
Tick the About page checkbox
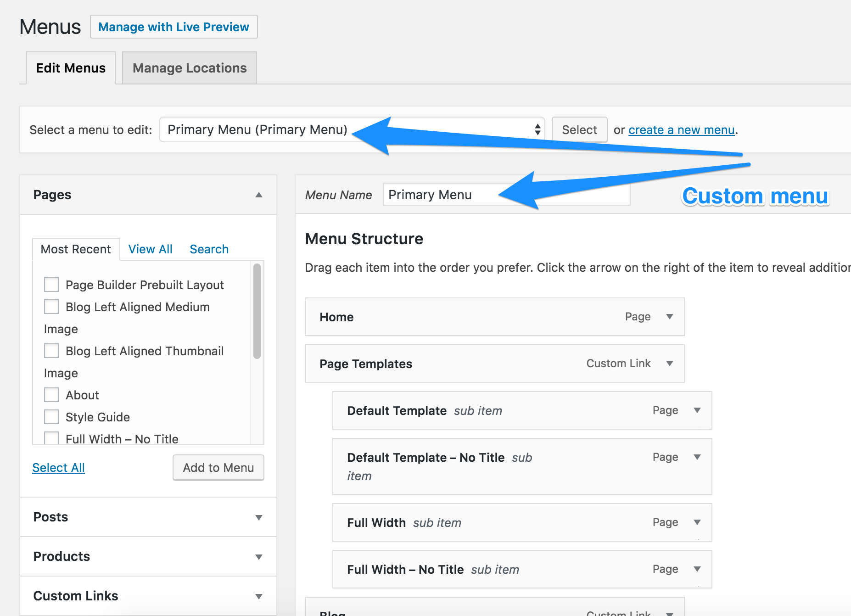(51, 395)
